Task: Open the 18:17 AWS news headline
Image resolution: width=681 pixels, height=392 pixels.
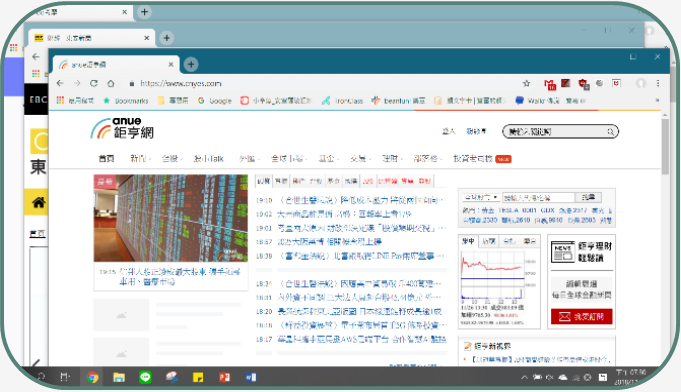Action: (x=361, y=339)
